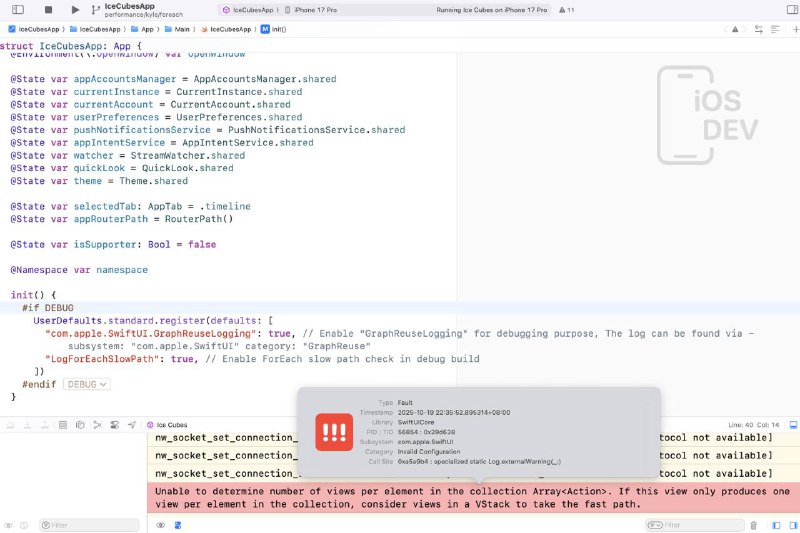
Task: Open the IceCubesApp scheme selector
Action: (x=247, y=9)
